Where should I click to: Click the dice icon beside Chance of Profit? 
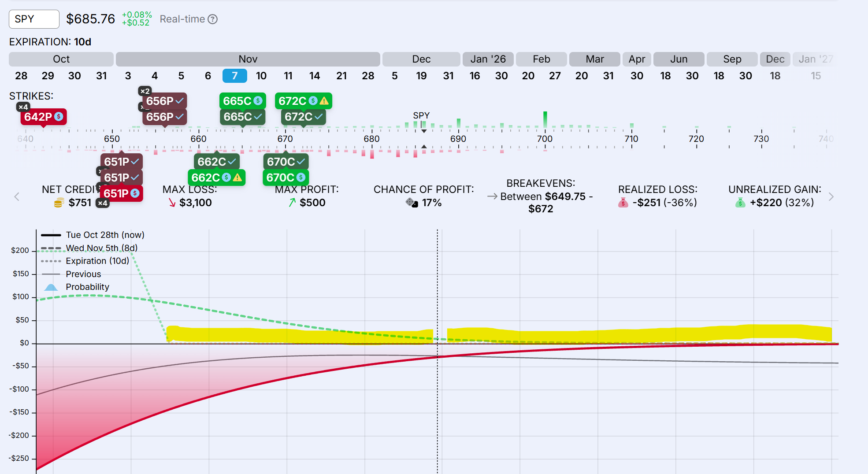point(412,203)
